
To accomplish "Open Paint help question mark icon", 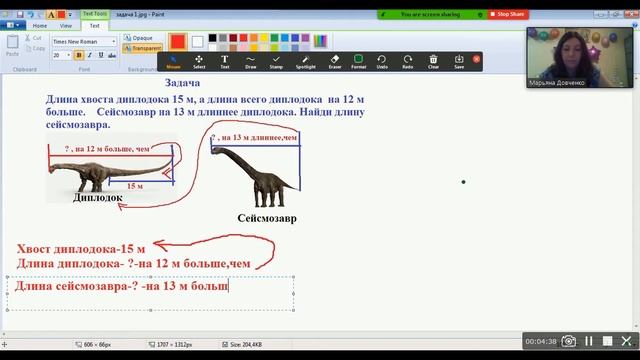I will pos(636,25).
